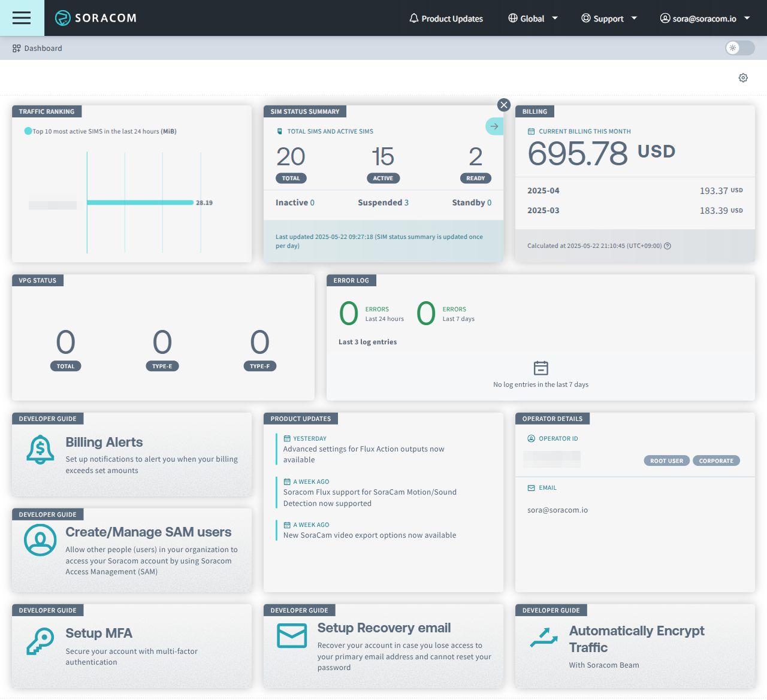This screenshot has height=700, width=767.
Task: Dismiss the SIM Status Summary widget
Action: click(503, 105)
